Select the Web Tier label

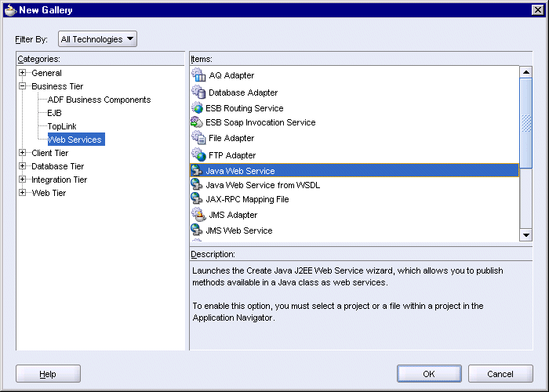click(x=49, y=193)
